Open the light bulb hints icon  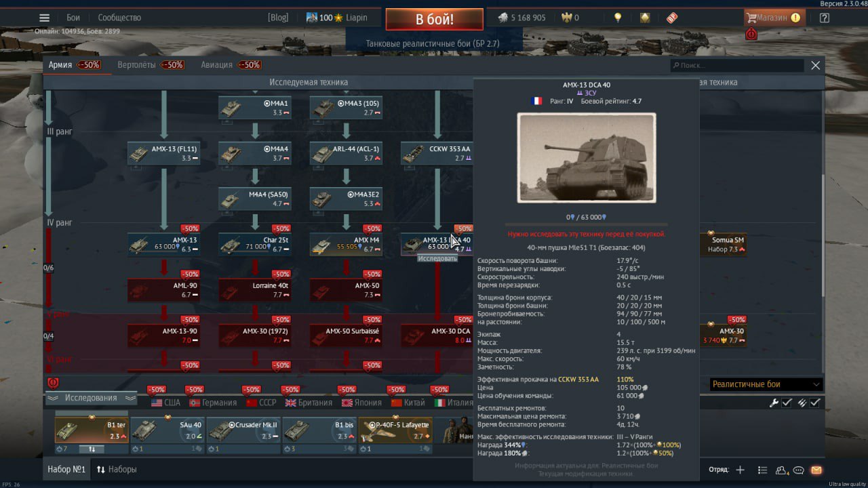(x=618, y=18)
